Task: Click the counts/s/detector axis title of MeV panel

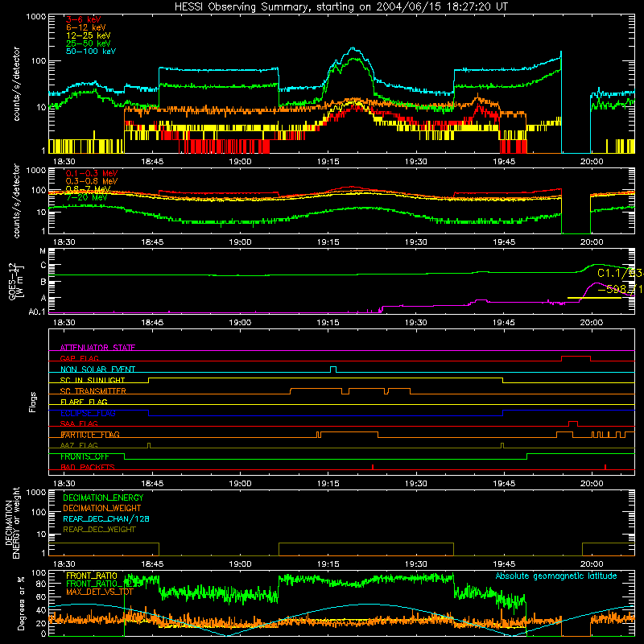Action: [16, 200]
